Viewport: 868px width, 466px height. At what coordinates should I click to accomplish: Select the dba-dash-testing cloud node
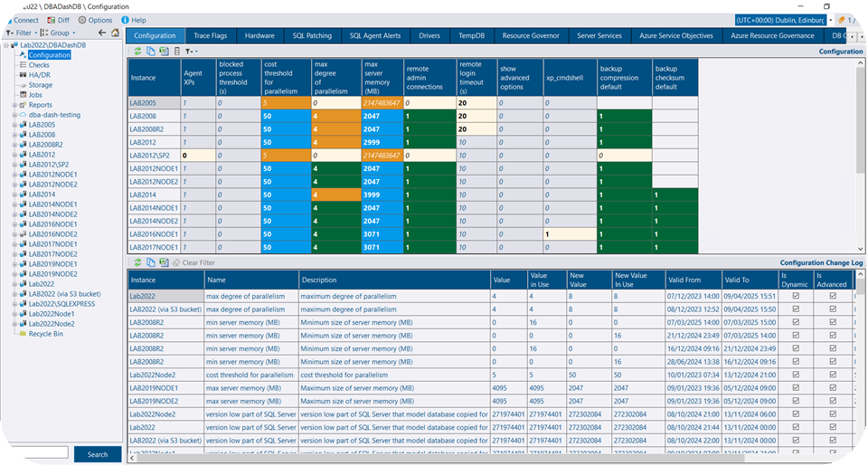click(54, 115)
